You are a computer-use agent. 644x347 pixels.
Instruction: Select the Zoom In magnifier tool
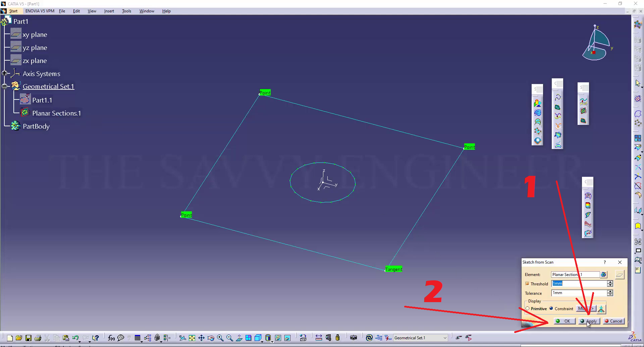pyautogui.click(x=220, y=338)
